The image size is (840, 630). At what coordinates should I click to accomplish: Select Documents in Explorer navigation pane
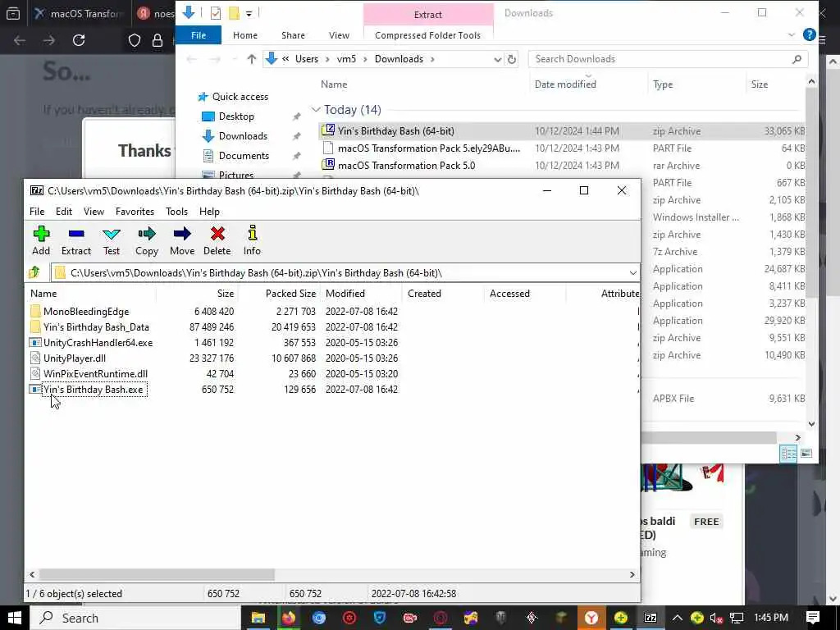point(244,156)
